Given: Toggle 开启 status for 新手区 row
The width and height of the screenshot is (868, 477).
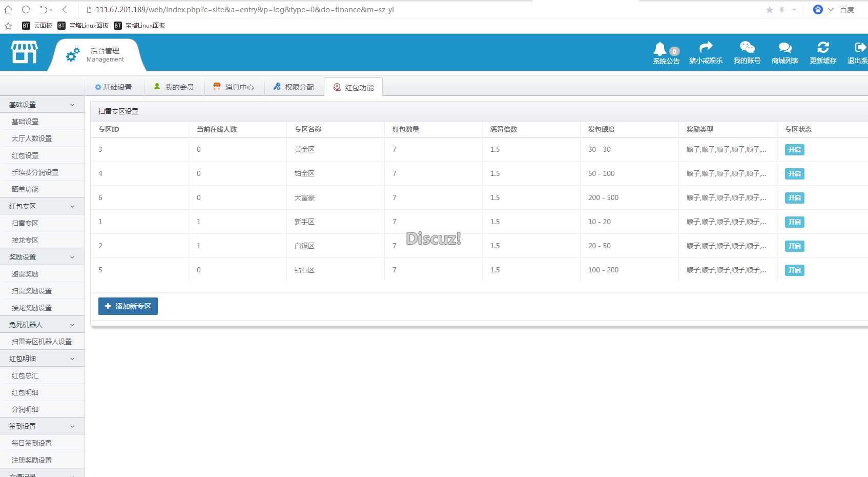Looking at the screenshot, I should [794, 222].
